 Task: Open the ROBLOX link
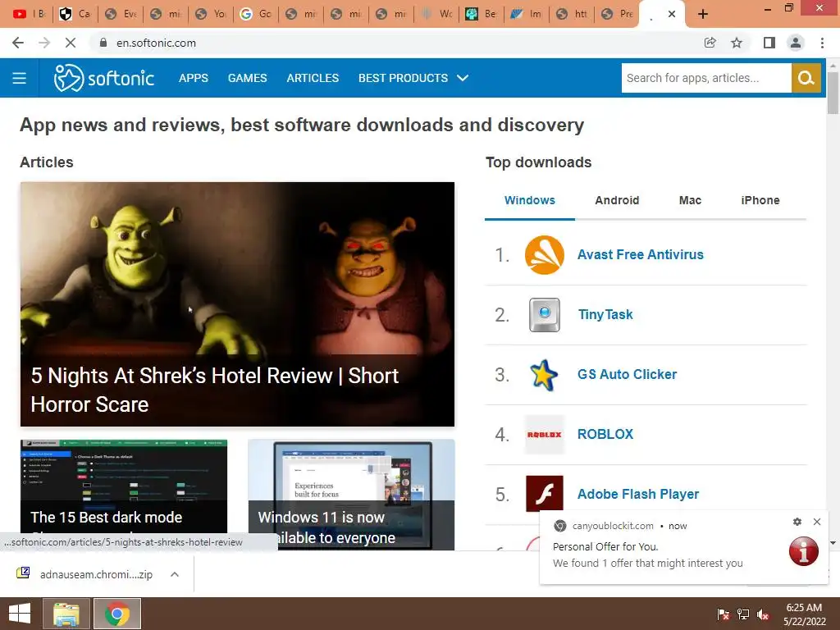[605, 435]
